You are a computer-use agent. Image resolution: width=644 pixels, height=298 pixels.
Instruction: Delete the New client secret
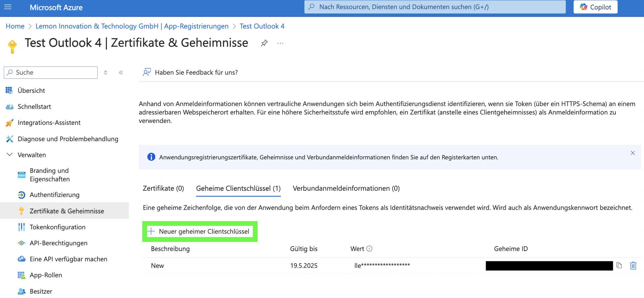coord(633,265)
